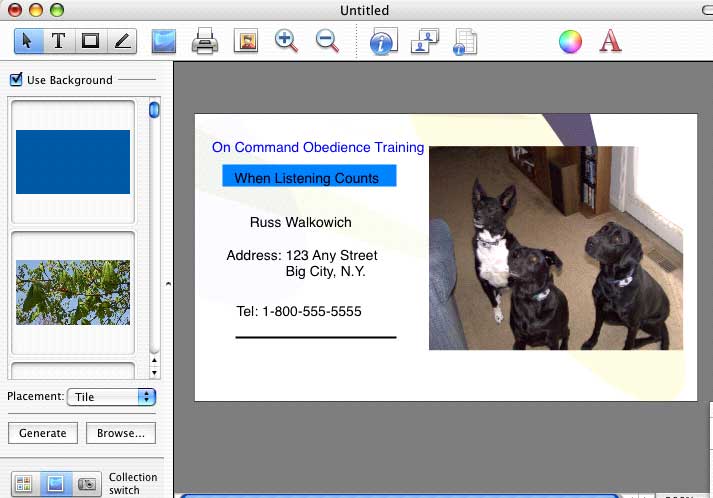Switch to camera collection view
Image resolution: width=713 pixels, height=498 pixels.
pyautogui.click(x=87, y=484)
